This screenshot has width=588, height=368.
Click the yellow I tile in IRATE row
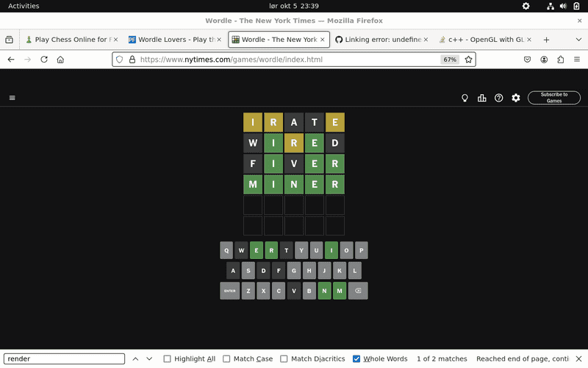(253, 122)
